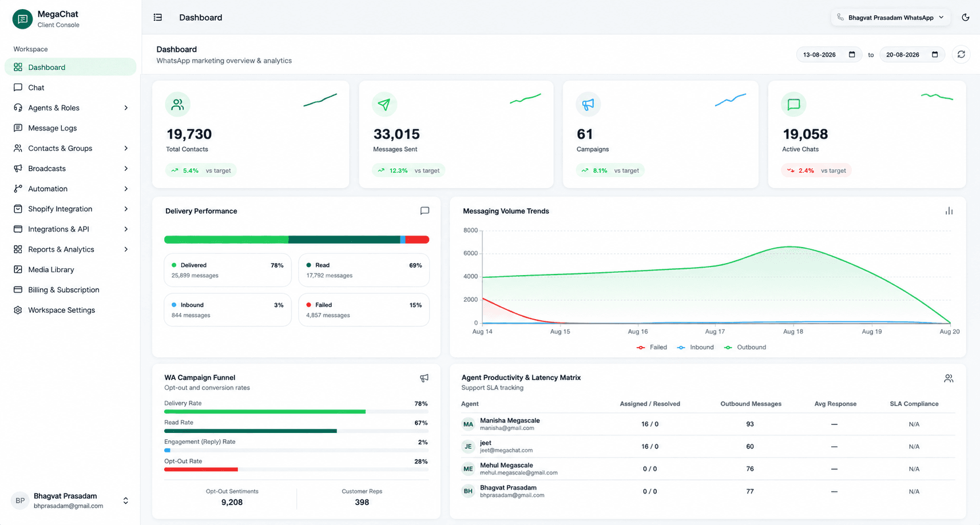980x525 pixels.
Task: Click the Chat sidebar icon
Action: pyautogui.click(x=18, y=87)
